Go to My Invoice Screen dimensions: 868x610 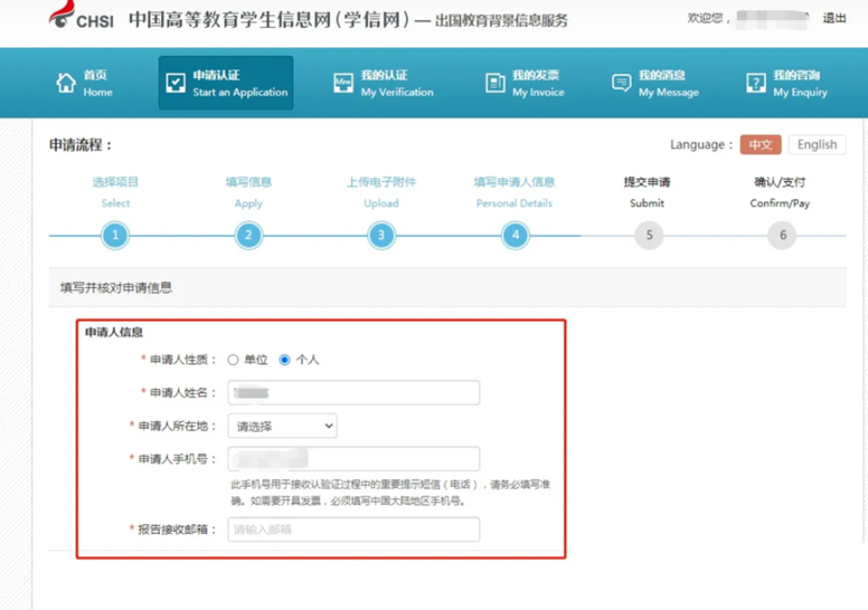tap(525, 83)
